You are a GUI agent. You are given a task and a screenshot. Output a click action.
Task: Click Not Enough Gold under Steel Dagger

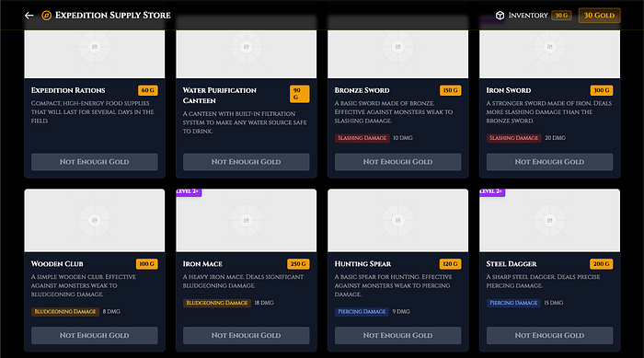pyautogui.click(x=549, y=335)
